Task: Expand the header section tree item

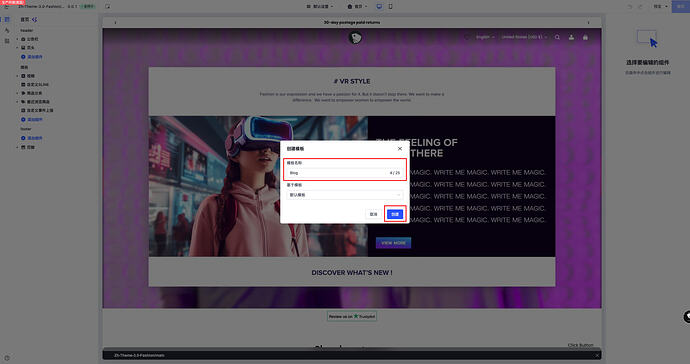Action: click(18, 48)
